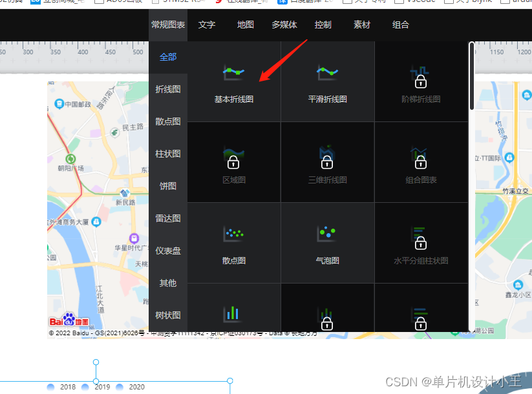Open the 常规图表 tab
The height and width of the screenshot is (394, 532).
pos(168,25)
